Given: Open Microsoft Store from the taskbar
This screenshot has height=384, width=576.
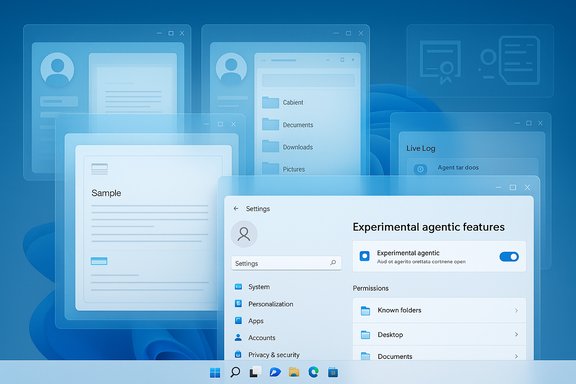Looking at the screenshot, I should [x=333, y=372].
